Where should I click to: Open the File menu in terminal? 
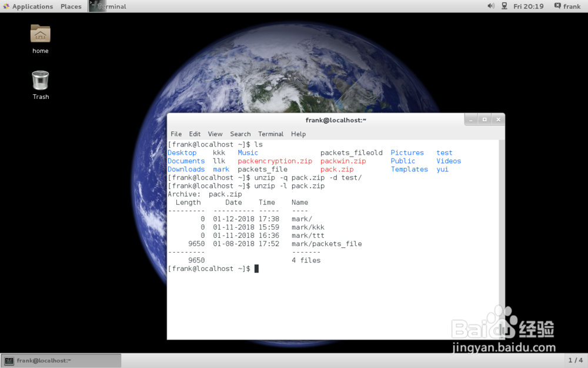[176, 134]
